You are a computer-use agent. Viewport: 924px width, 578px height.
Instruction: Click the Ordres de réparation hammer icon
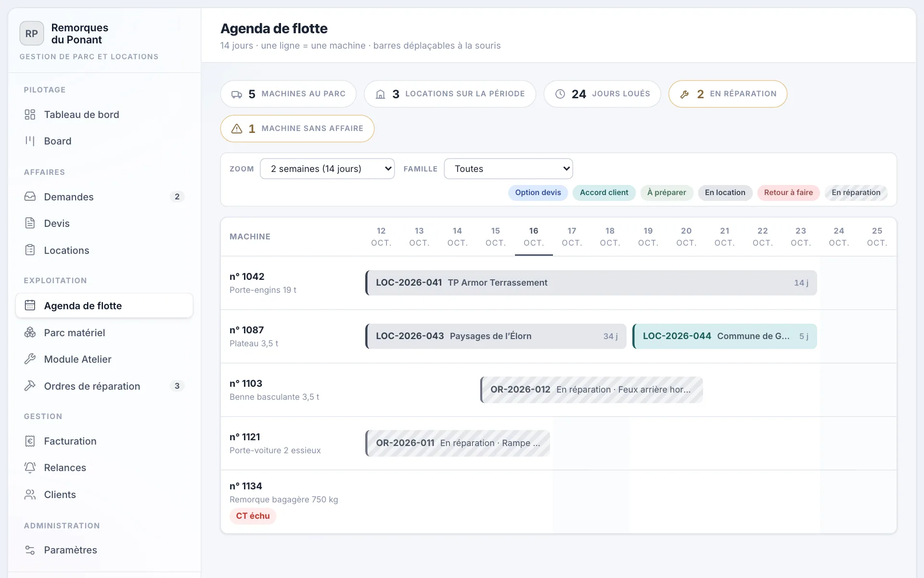coord(30,386)
